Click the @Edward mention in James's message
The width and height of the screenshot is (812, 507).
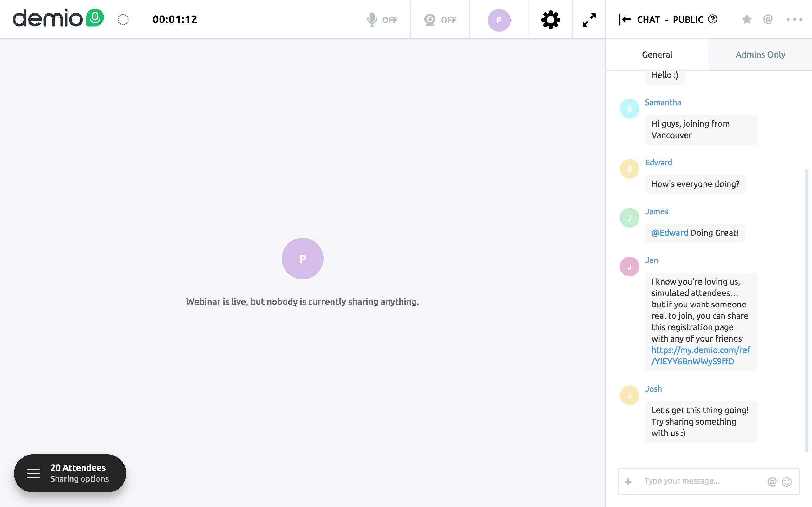(x=669, y=233)
